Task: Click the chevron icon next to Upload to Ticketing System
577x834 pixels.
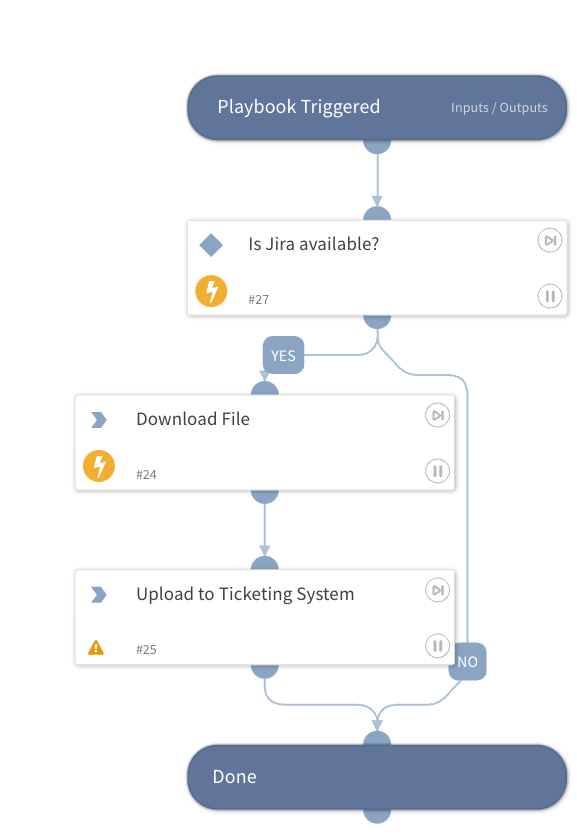Action: pyautogui.click(x=99, y=595)
